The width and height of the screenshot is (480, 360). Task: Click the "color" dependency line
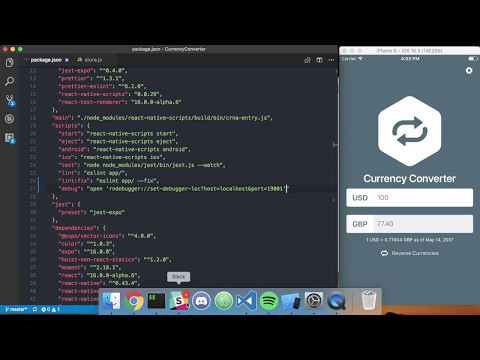pos(87,244)
